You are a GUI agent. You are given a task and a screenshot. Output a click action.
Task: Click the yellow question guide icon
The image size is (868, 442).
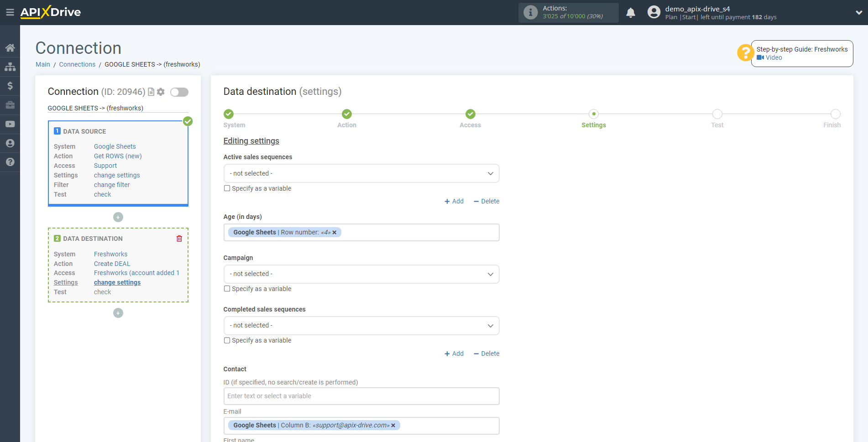point(745,52)
